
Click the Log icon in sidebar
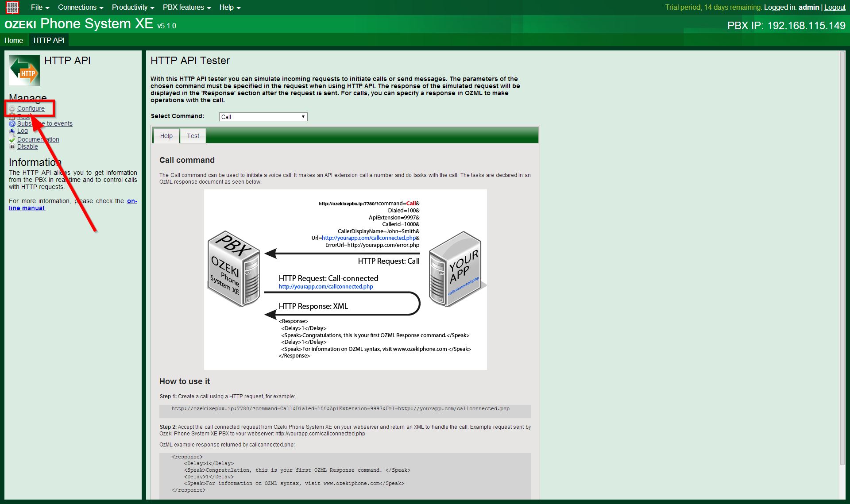tap(12, 130)
